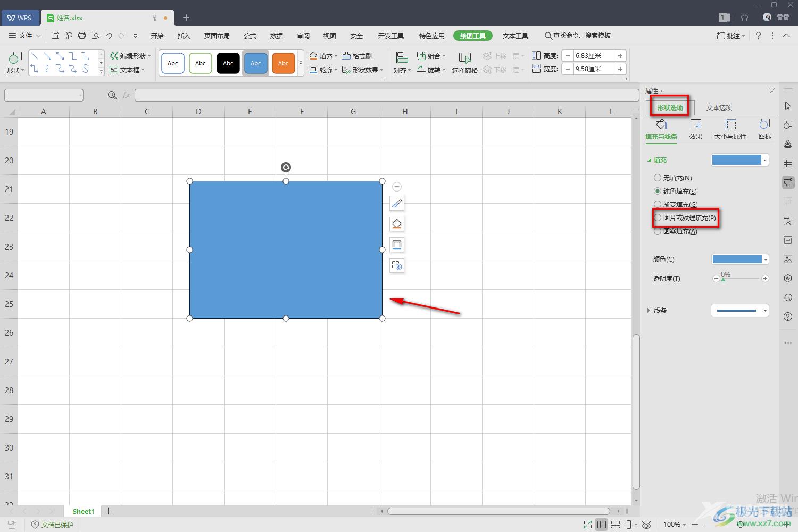The image size is (798, 532).
Task: Open the 公式 ribbon tab
Action: point(250,36)
